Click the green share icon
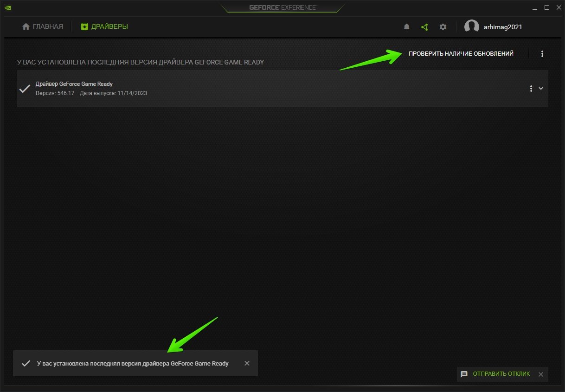Viewport: 565px width, 392px height. click(424, 27)
